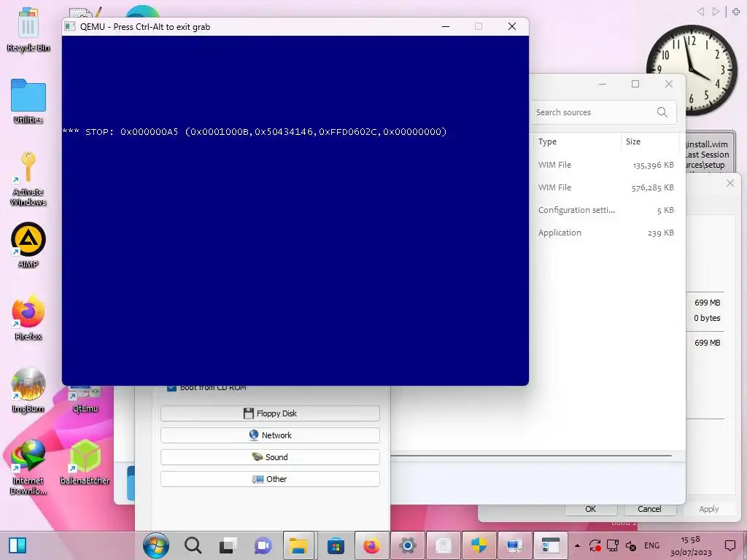This screenshot has width=747, height=560.
Task: Open Microsoft Store from the taskbar
Action: (336, 545)
